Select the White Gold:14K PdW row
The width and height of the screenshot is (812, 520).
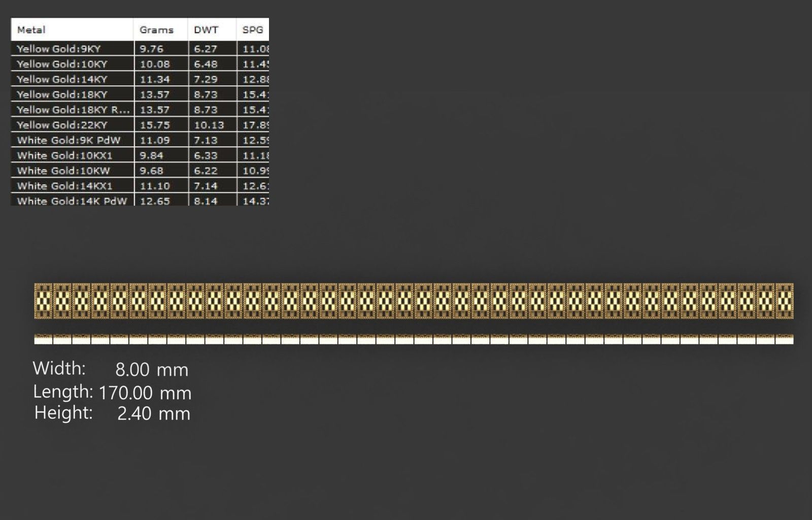(x=140, y=200)
